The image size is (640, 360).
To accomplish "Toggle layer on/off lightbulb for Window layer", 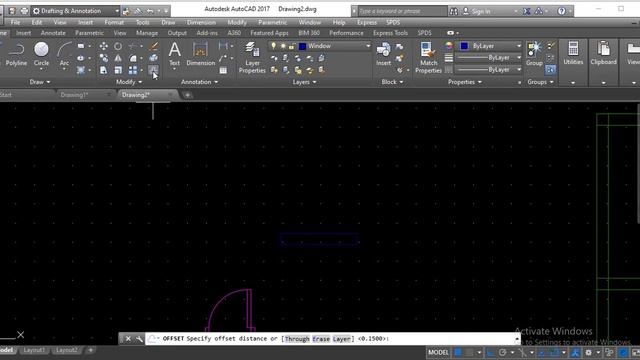I will pyautogui.click(x=273, y=46).
